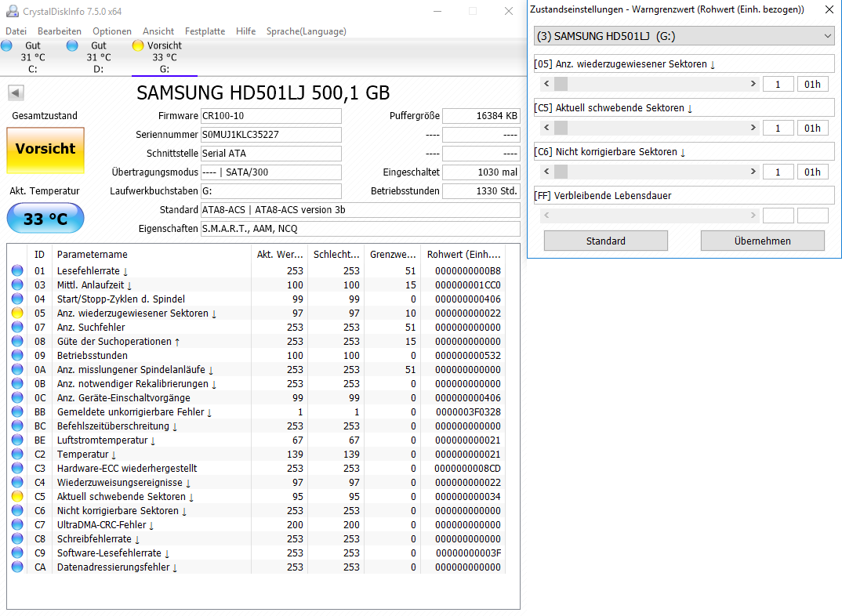
Task: Select the G: drive tab marked Vorsicht
Action: click(x=165, y=57)
